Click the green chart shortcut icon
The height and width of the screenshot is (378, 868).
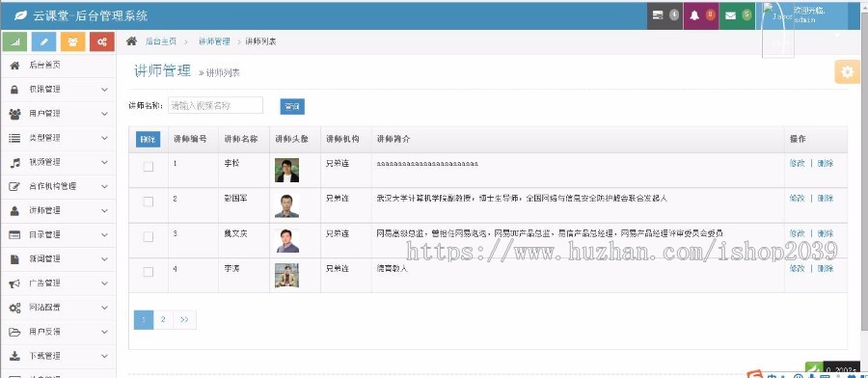tap(14, 41)
